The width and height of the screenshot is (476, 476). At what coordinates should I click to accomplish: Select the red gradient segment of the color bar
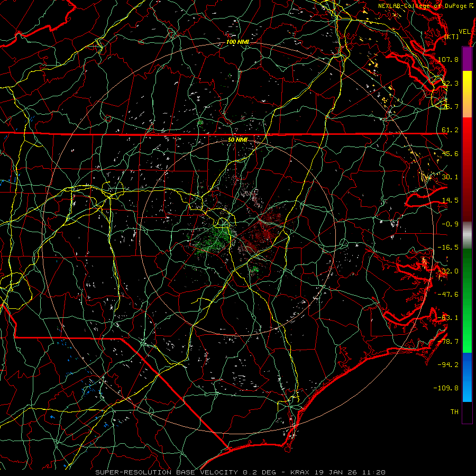click(x=467, y=169)
